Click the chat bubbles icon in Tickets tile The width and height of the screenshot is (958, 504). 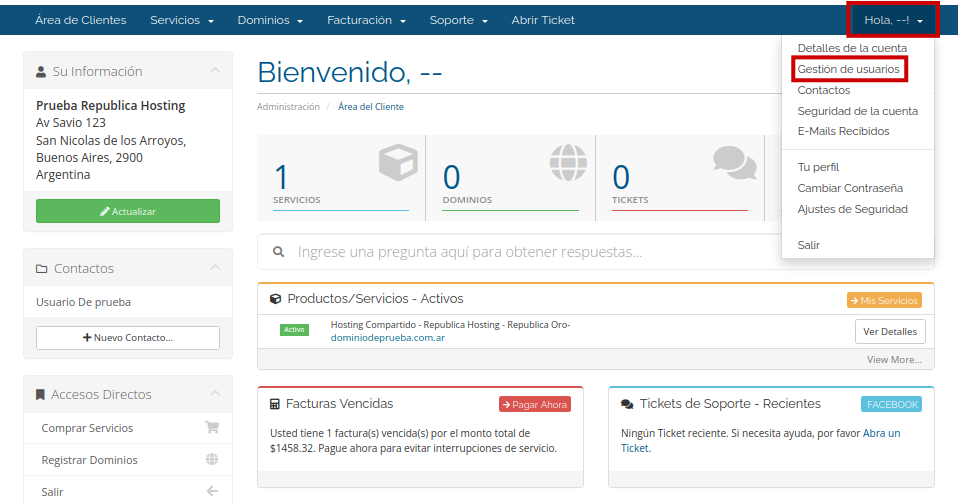click(x=734, y=161)
